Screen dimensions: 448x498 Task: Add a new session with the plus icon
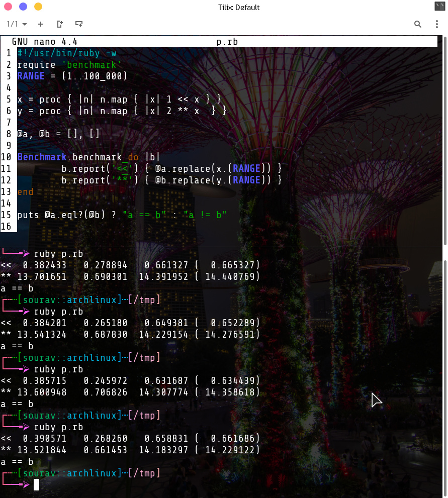[x=41, y=24]
